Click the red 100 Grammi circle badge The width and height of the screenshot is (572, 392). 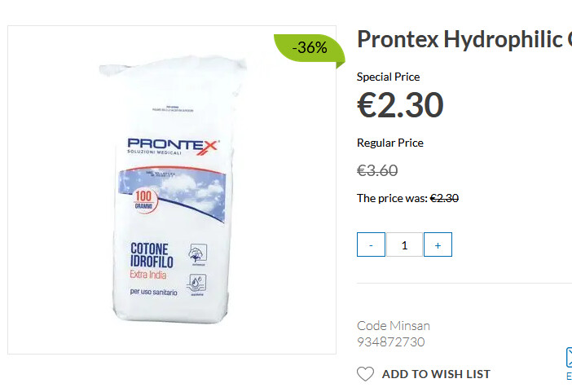pos(143,200)
